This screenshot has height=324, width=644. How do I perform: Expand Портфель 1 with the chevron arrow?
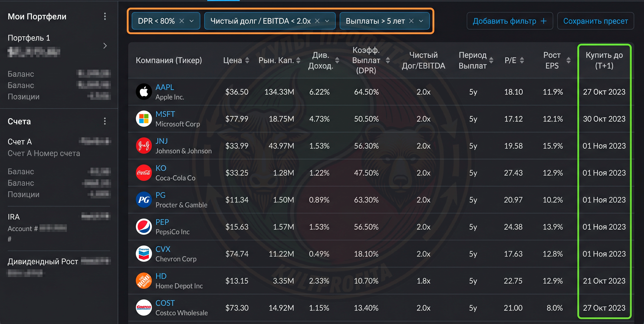[105, 46]
